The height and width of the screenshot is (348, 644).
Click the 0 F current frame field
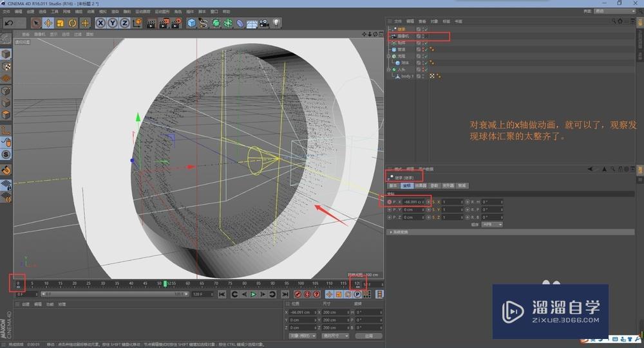point(27,294)
